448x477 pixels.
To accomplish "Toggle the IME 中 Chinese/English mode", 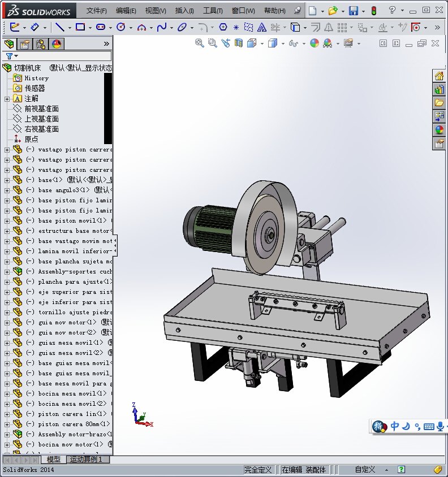I will [x=395, y=426].
